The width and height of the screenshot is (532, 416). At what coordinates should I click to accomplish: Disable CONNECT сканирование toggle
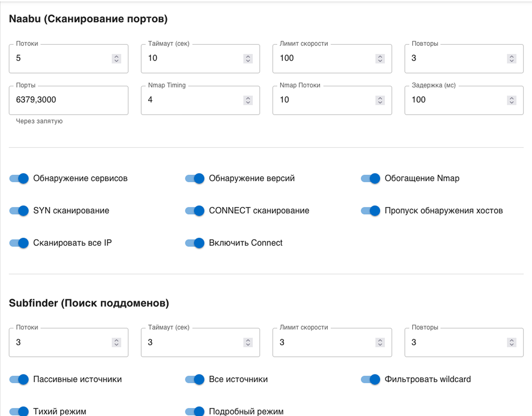(x=195, y=211)
